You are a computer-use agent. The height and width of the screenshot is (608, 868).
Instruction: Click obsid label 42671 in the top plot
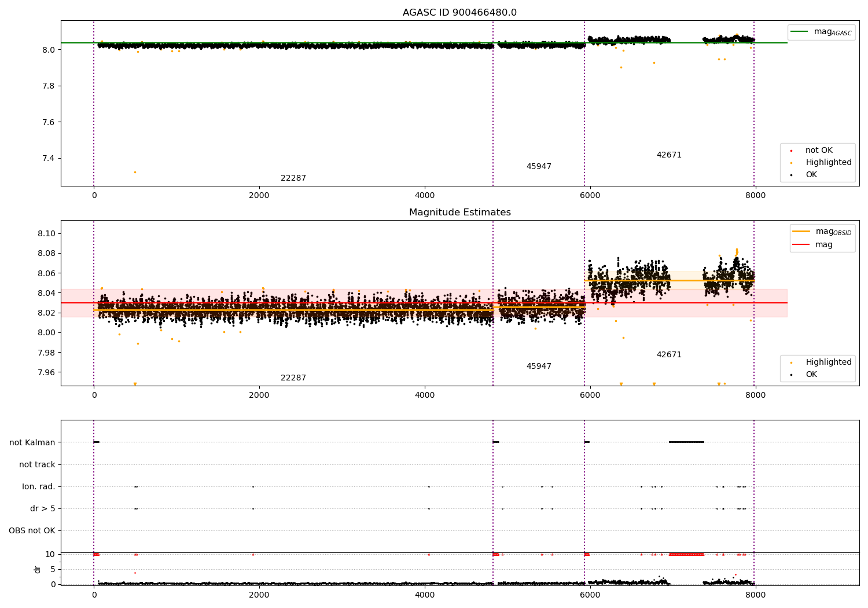[669, 155]
